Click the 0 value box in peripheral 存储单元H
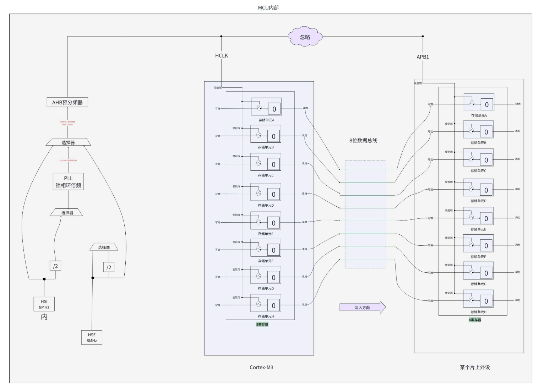This screenshot has height=392, width=544. pyautogui.click(x=486, y=301)
